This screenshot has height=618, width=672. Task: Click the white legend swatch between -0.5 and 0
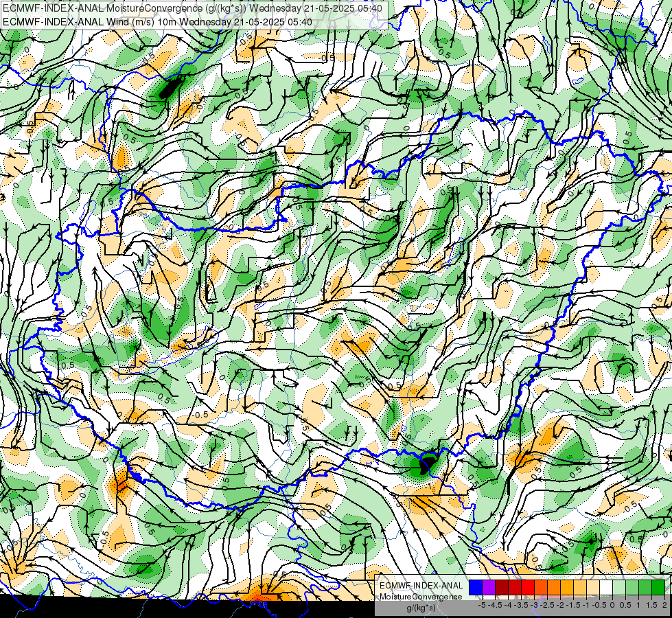[x=606, y=587]
